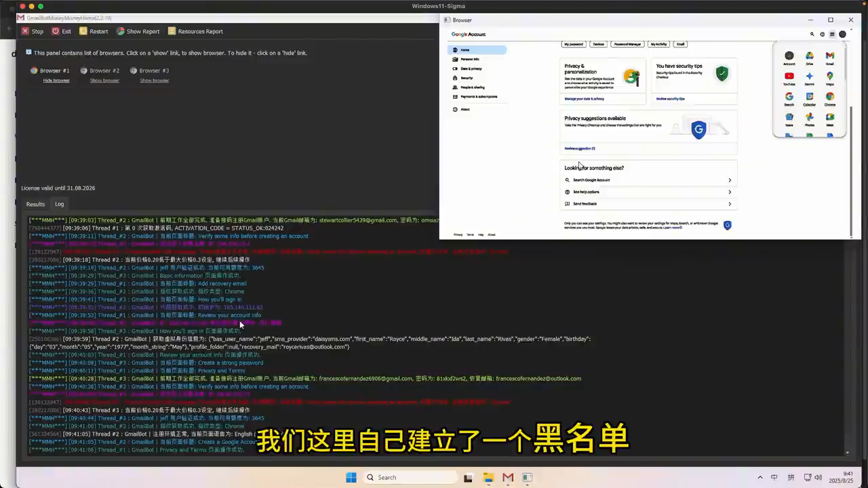Click Show browser link under Browser #2

pos(104,81)
